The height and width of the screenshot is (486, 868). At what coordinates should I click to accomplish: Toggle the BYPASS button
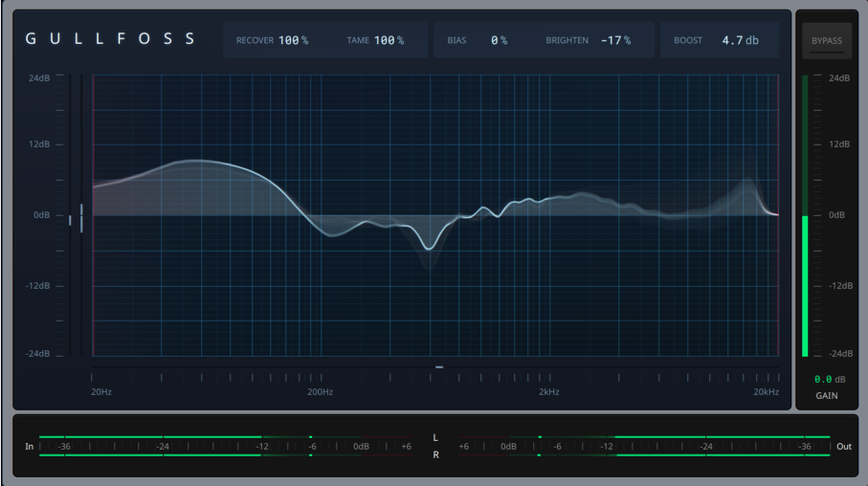[827, 40]
